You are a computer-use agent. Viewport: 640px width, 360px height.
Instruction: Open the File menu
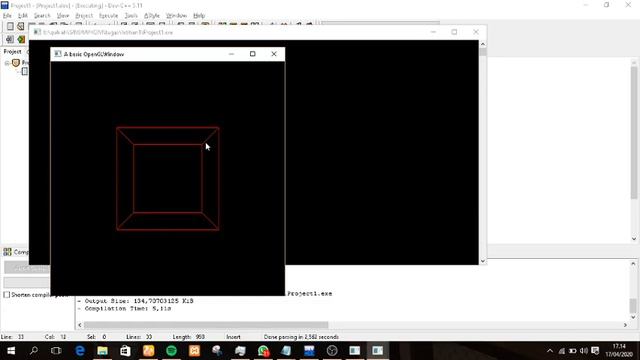(x=7, y=16)
